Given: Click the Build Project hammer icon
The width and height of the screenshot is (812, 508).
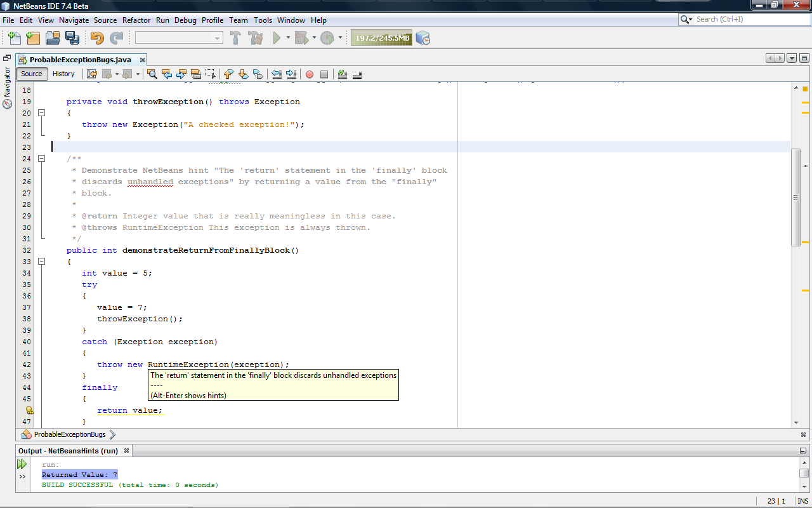Looking at the screenshot, I should tap(236, 38).
